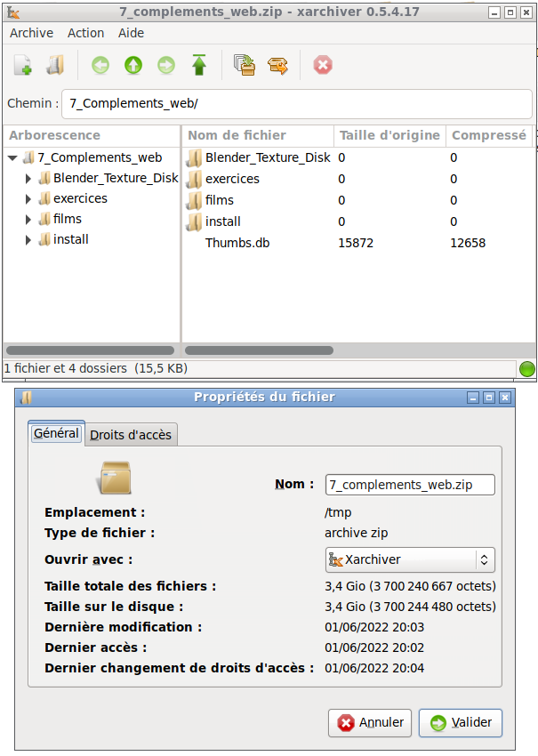
Task: Click the '01/06/2022 20:02' last access date
Action: click(x=374, y=647)
